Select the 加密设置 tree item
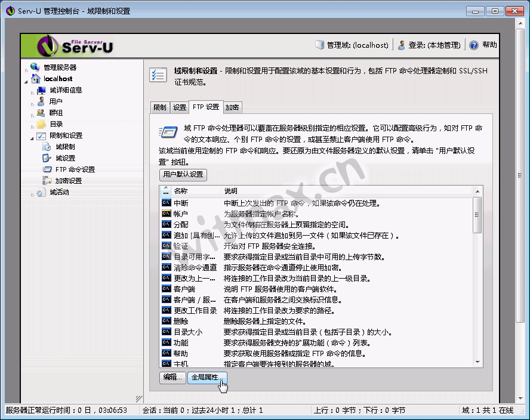530x420 pixels. click(x=69, y=181)
